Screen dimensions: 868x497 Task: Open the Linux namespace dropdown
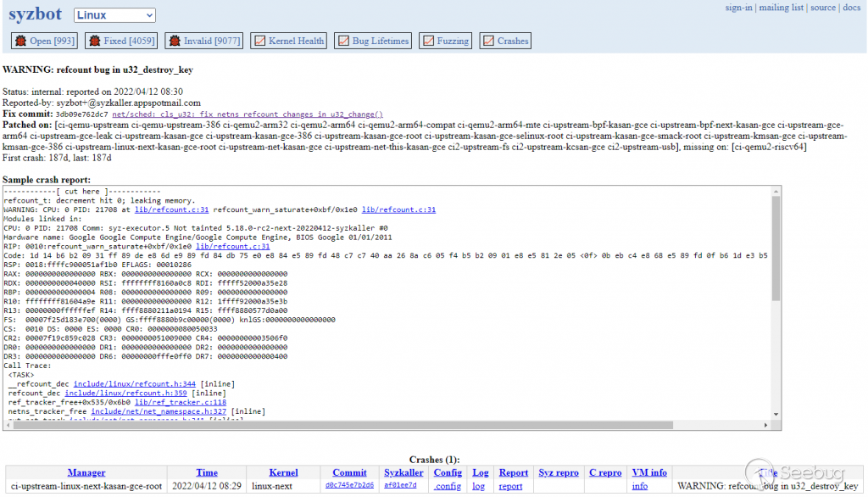coord(114,15)
